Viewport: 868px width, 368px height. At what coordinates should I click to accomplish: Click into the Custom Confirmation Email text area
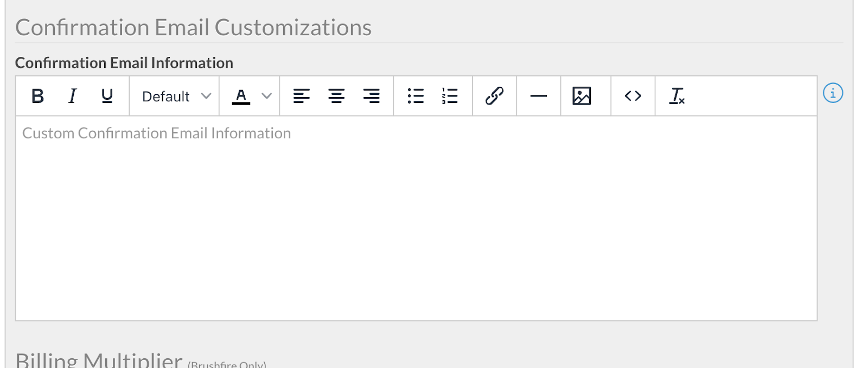tap(416, 217)
